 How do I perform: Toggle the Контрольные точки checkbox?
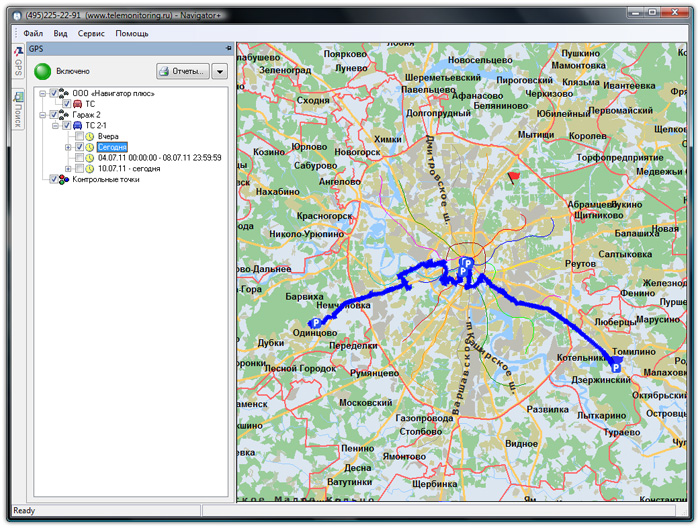(53, 180)
